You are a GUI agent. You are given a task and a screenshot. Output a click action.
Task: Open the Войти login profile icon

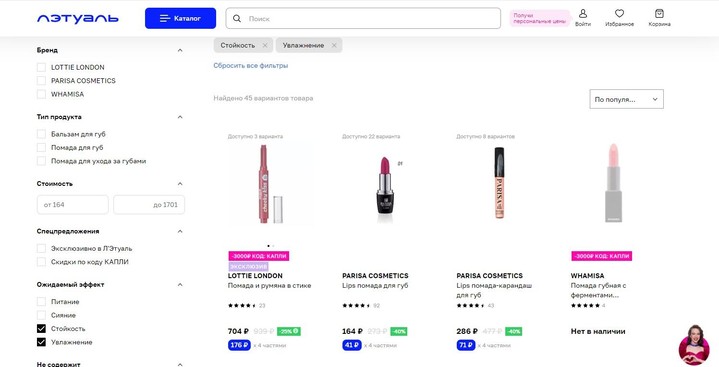point(583,14)
